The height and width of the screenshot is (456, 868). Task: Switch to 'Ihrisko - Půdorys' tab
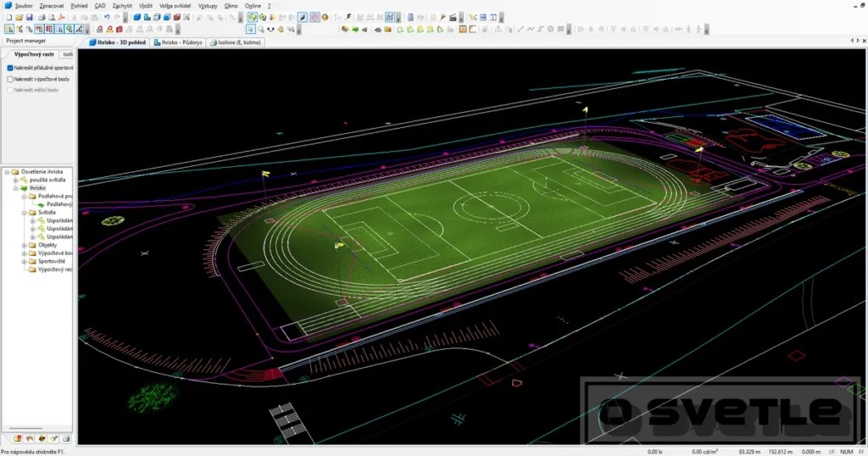178,42
